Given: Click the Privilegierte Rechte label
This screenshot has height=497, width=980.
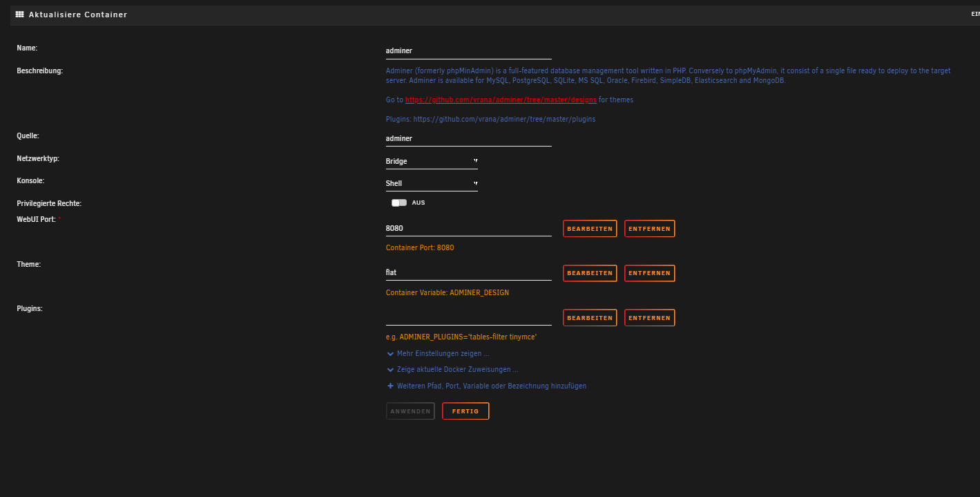Looking at the screenshot, I should [x=49, y=203].
